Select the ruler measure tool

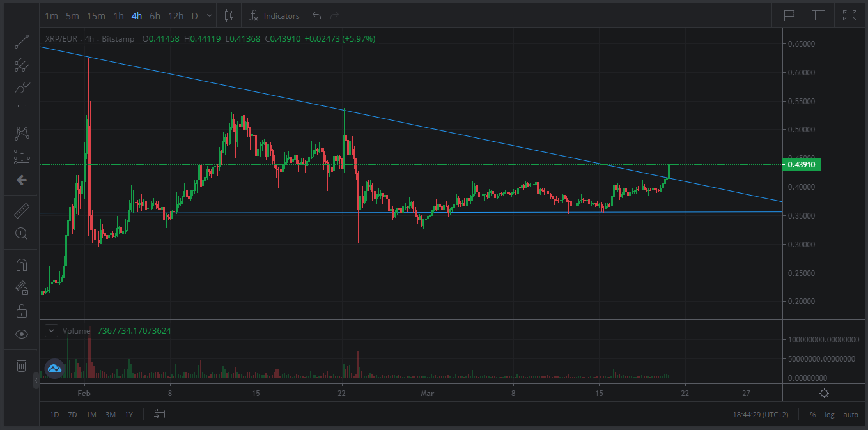(22, 211)
